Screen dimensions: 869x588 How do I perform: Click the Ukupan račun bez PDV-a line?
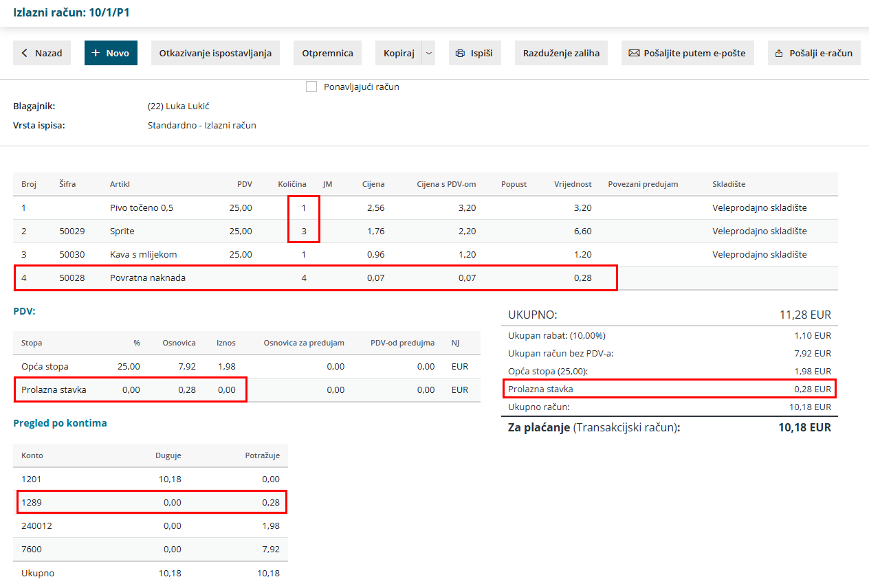coord(670,353)
